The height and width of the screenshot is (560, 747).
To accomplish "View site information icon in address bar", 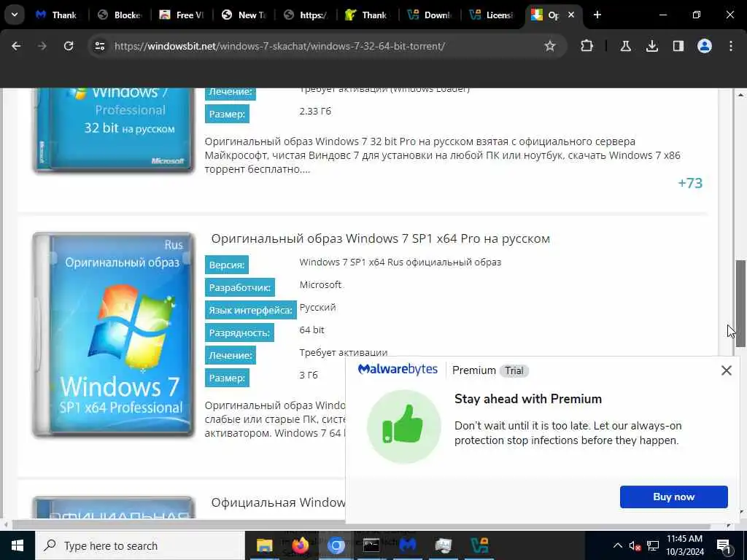I will [x=99, y=46].
